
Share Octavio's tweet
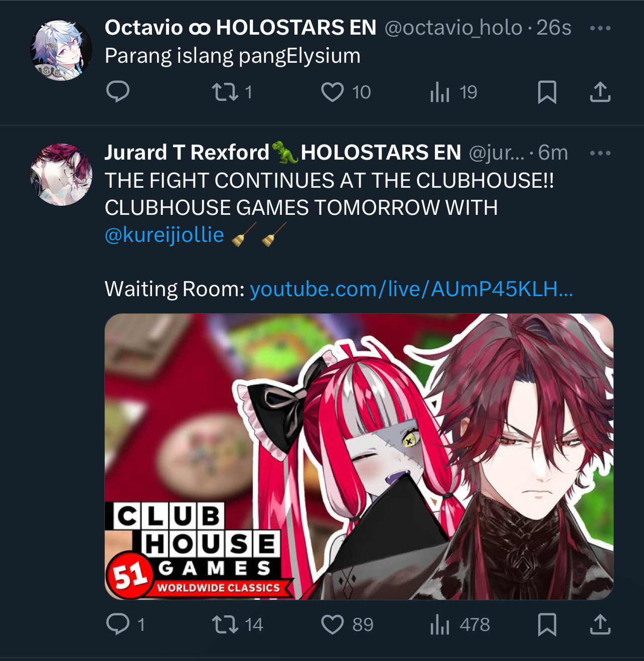(x=600, y=92)
